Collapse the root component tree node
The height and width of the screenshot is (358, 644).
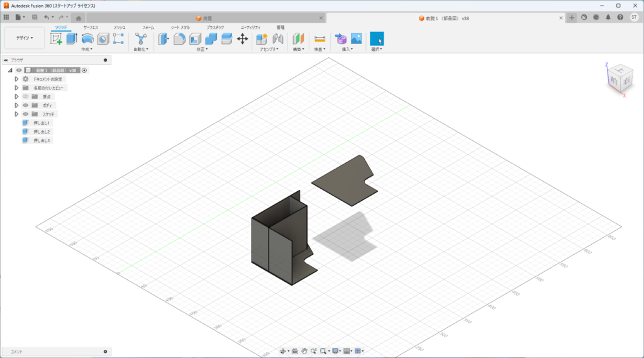10,70
